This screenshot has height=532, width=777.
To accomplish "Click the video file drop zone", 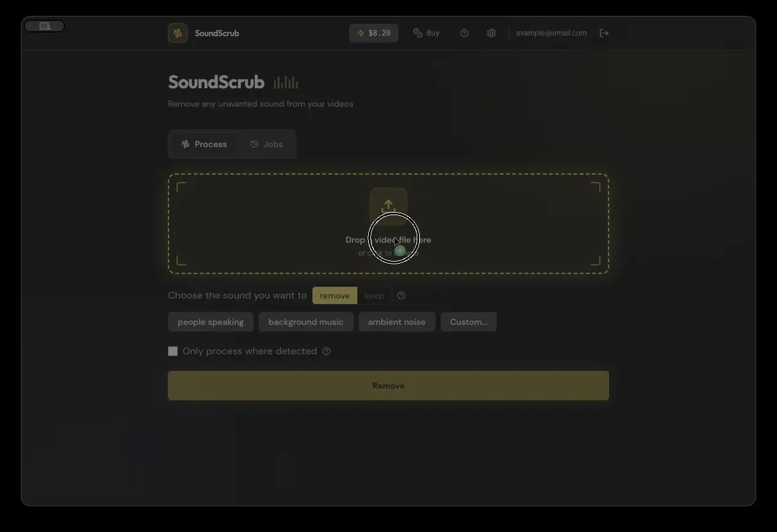I will click(388, 224).
